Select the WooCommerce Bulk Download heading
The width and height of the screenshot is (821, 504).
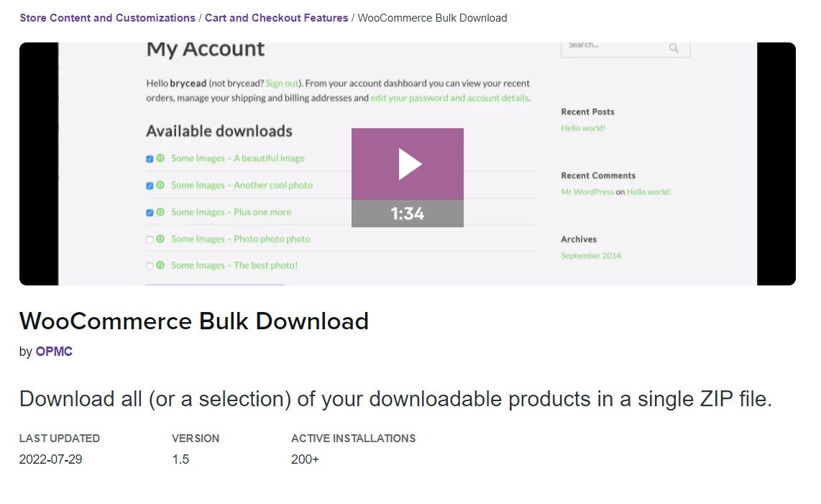(x=194, y=321)
